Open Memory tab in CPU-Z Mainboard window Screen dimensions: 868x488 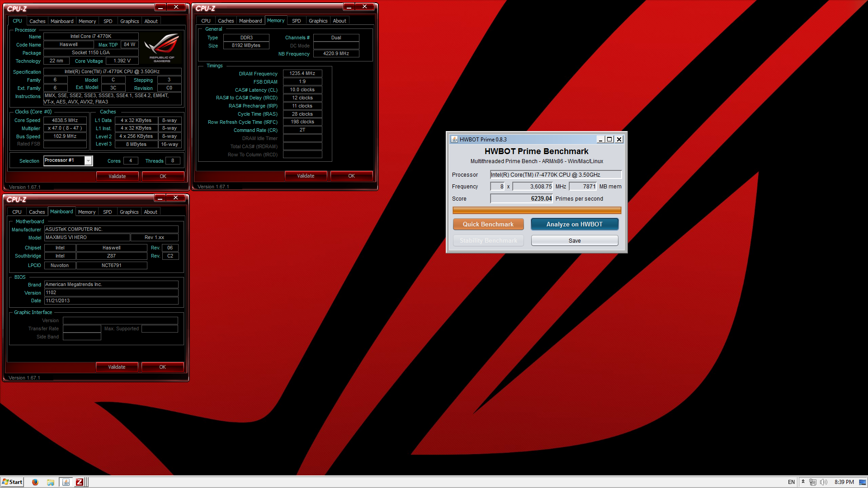(x=87, y=212)
